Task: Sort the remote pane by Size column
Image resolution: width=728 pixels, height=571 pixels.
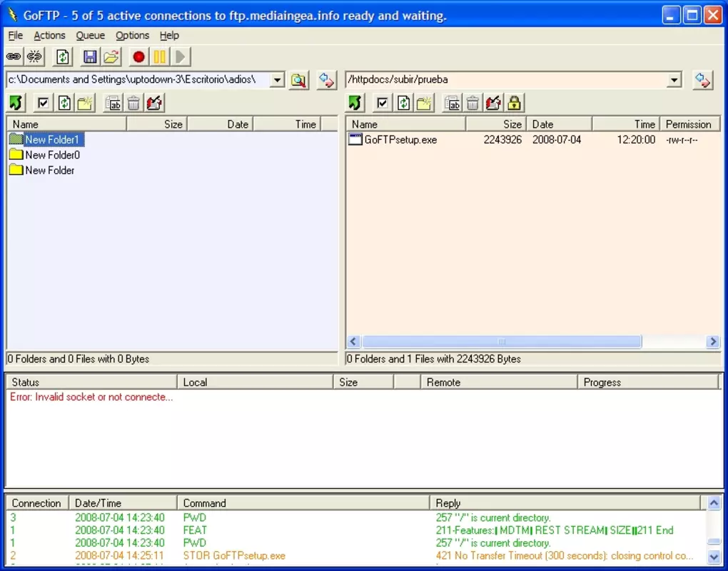Action: click(x=496, y=124)
